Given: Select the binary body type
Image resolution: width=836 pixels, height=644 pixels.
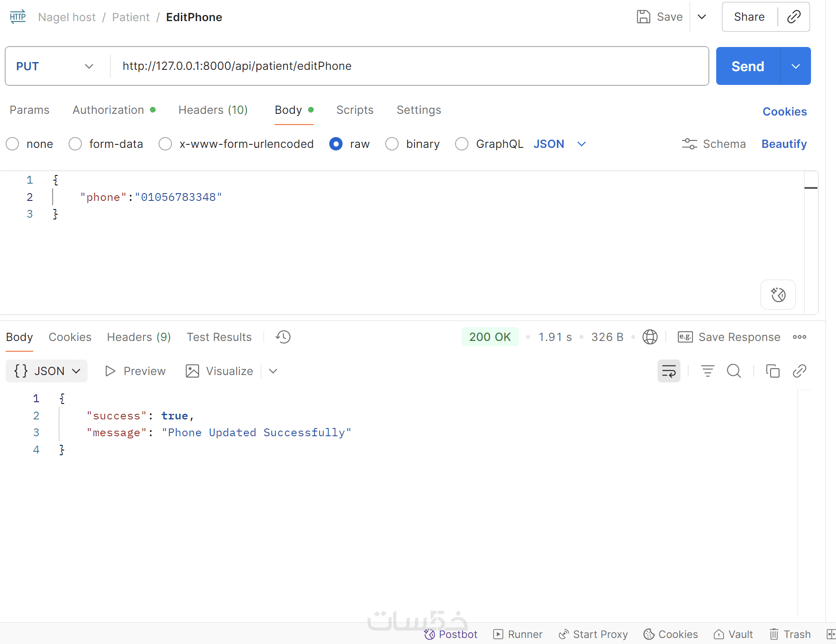Looking at the screenshot, I should click(x=392, y=144).
